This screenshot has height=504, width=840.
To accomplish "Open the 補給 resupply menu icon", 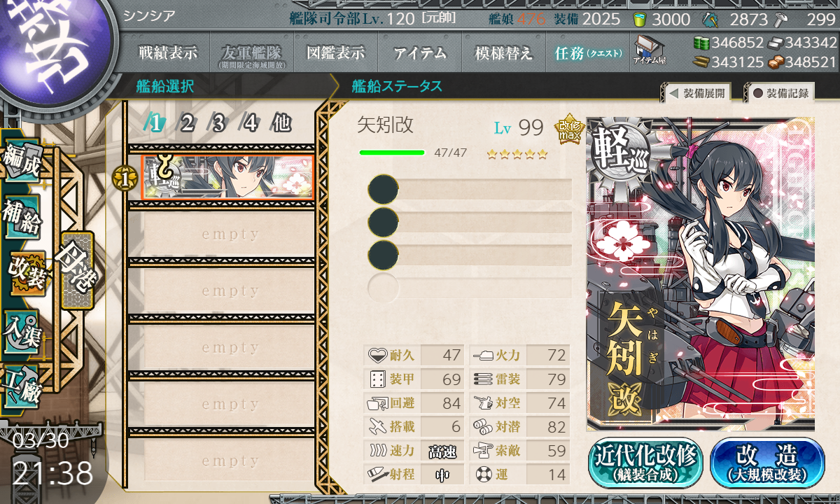I will coord(22,218).
